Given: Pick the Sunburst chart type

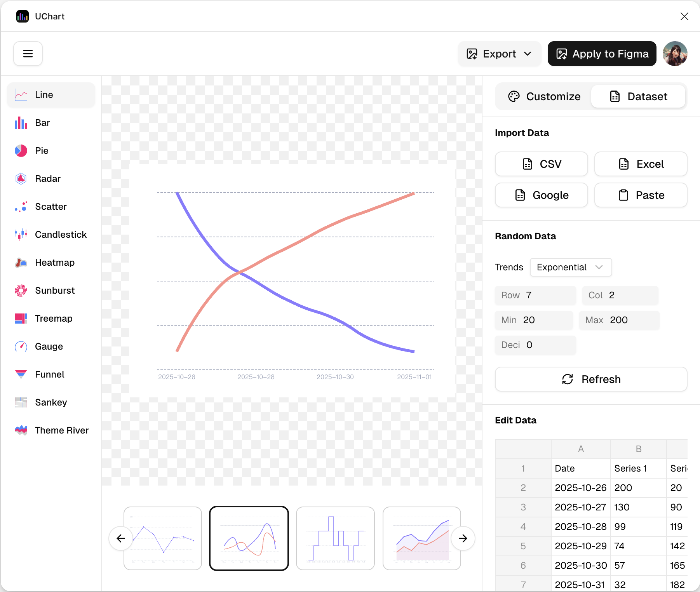Looking at the screenshot, I should click(54, 291).
